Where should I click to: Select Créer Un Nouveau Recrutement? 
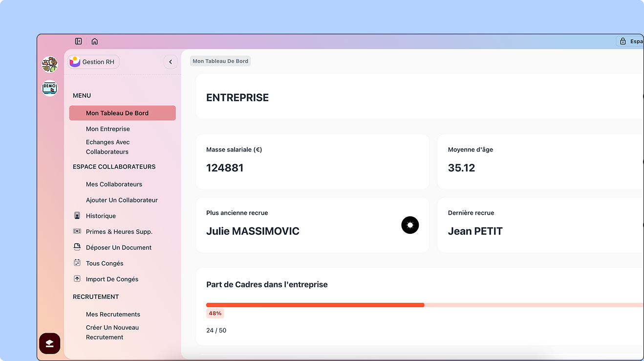(x=112, y=332)
